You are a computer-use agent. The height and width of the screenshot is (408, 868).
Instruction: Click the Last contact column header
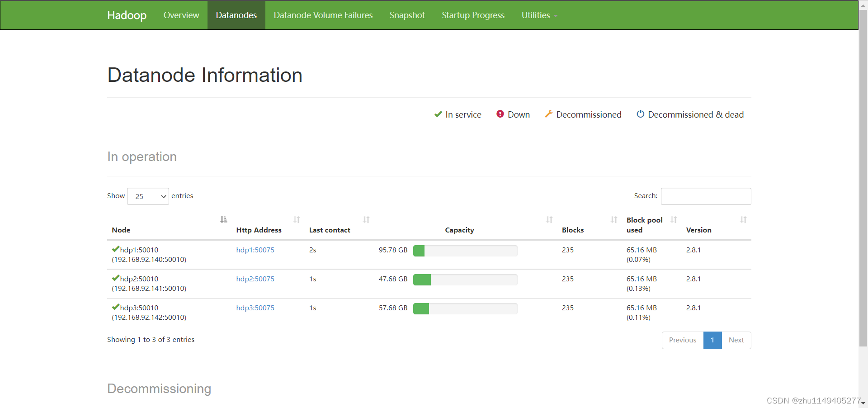click(x=330, y=230)
